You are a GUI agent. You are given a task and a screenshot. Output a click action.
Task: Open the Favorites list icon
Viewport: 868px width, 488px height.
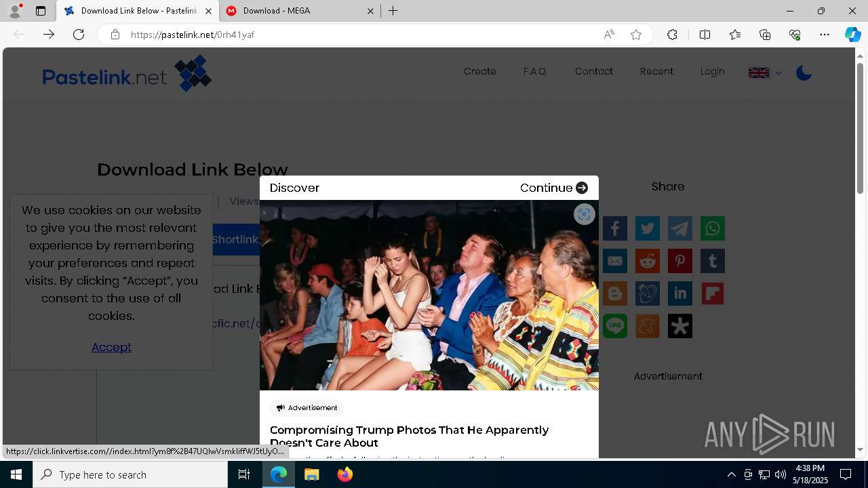(735, 35)
